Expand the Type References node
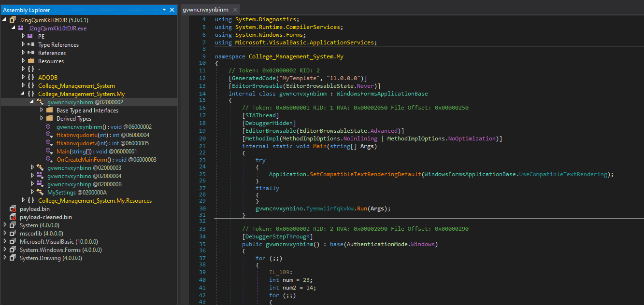Screen dimensions: 644x305 pos(23,45)
